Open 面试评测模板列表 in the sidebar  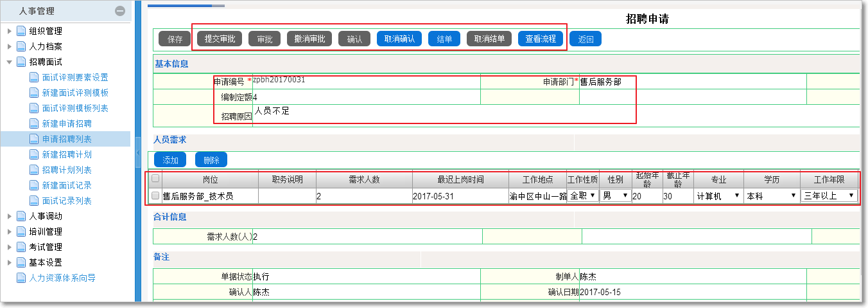tap(75, 108)
